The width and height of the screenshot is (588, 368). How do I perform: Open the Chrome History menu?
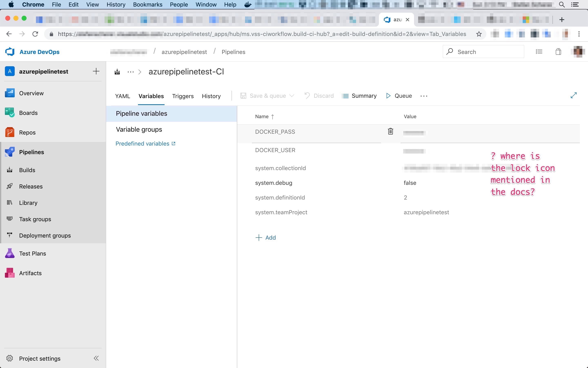(116, 5)
